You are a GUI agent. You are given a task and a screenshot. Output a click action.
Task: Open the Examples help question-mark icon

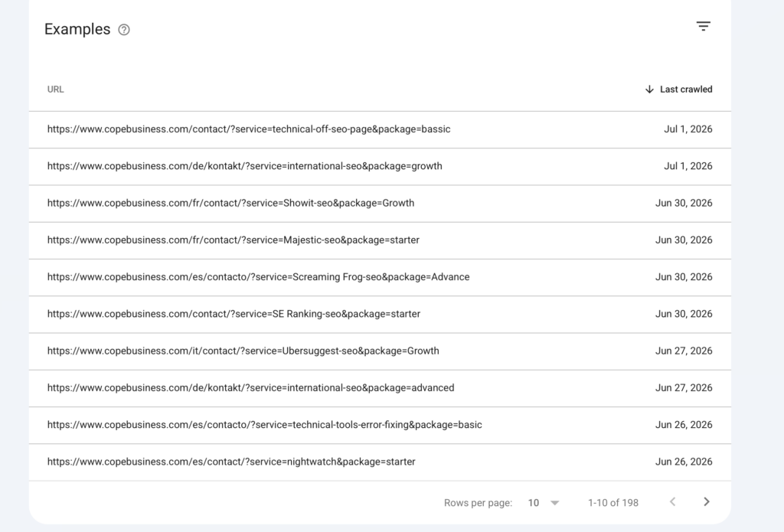(x=124, y=30)
